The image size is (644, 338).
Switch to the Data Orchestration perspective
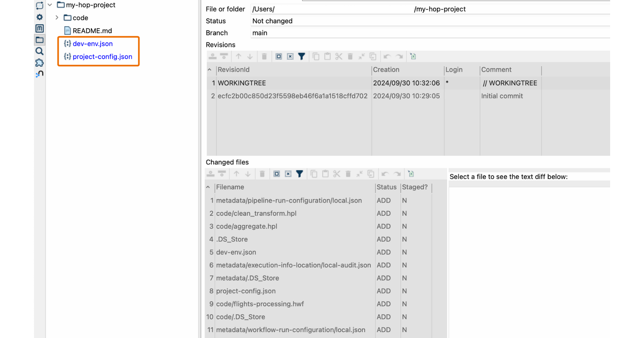point(39,5)
